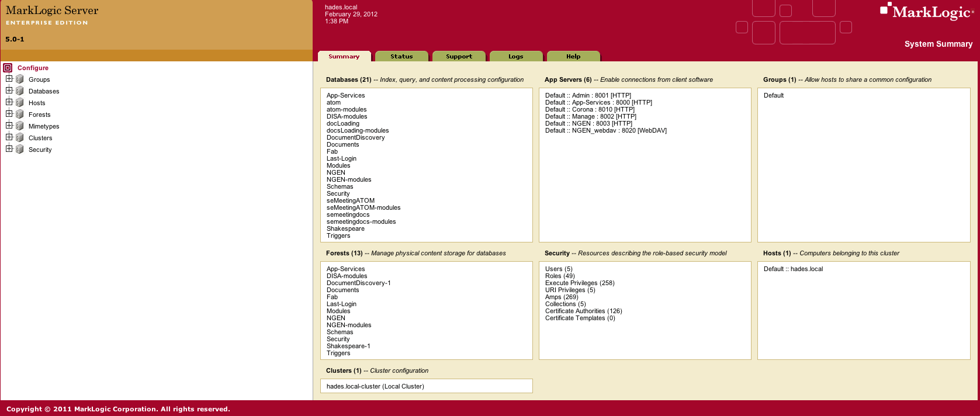Open the Shakespeare database link
The image size is (980, 416).
point(345,228)
